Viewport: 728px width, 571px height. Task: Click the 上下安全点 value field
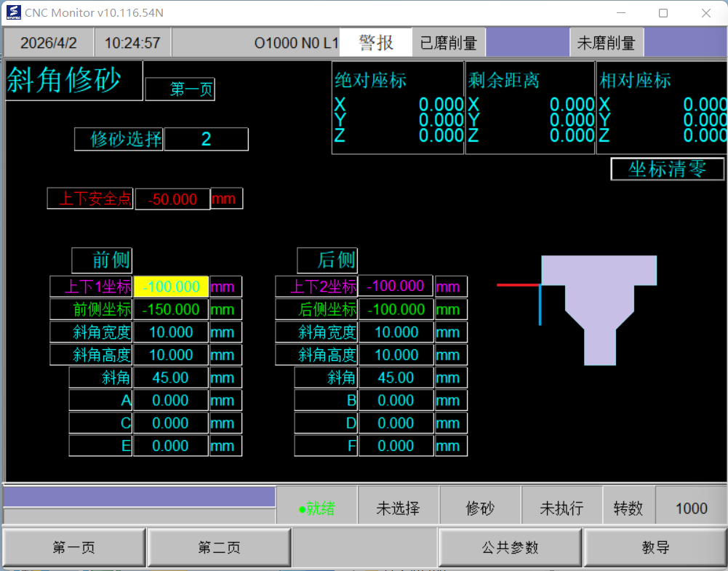click(172, 199)
